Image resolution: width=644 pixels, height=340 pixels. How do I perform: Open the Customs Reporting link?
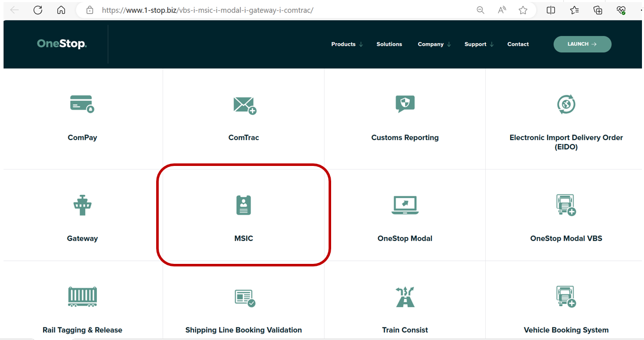(405, 138)
